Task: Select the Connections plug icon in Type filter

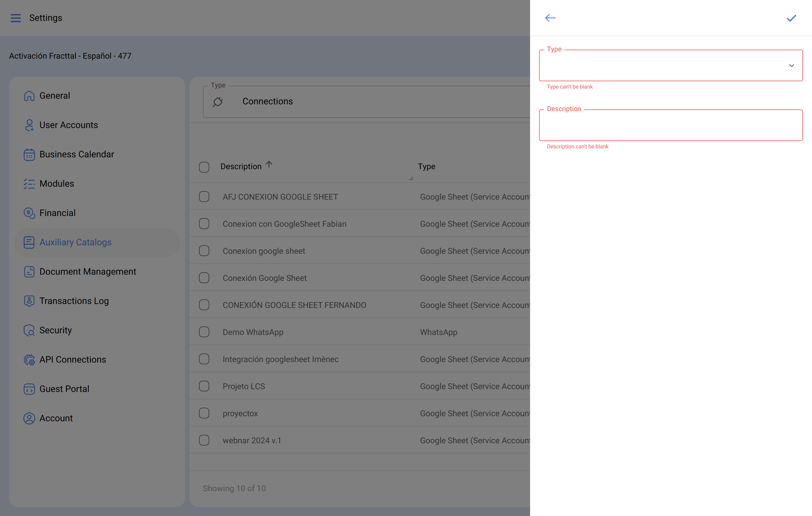Action: pyautogui.click(x=218, y=101)
